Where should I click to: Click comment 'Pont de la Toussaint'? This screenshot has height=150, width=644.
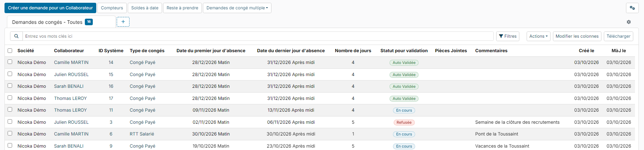point(497,134)
